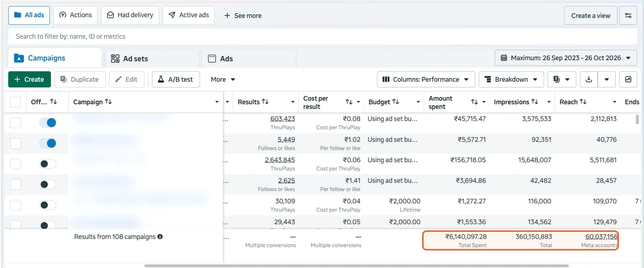
Task: Open the Breakdown dropdown
Action: coord(511,79)
